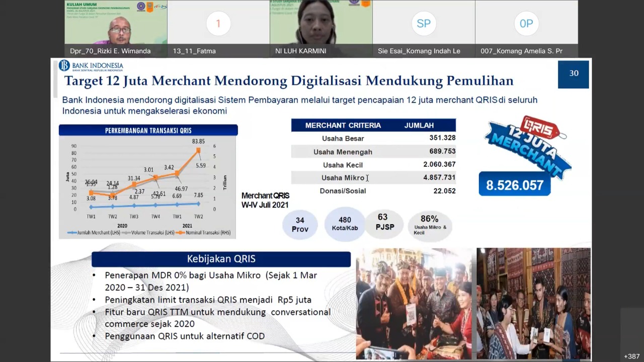Select the SP avatar of Sie Esai_Komang
Viewport: 644px width, 362px height.
(423, 24)
